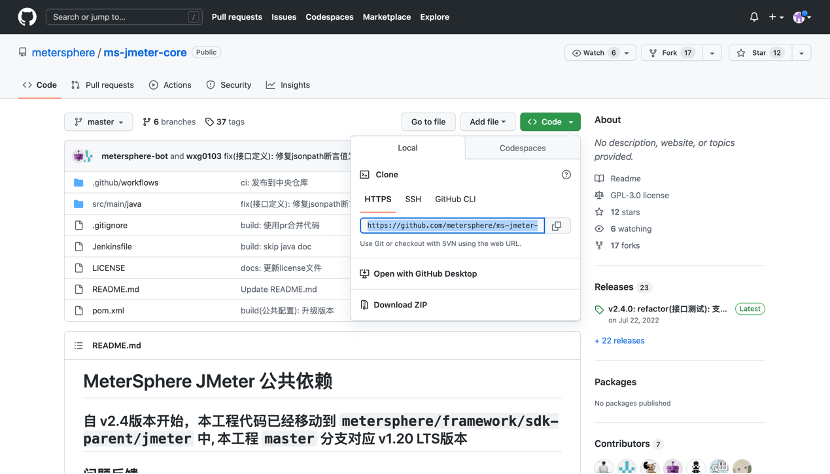Viewport: 830px width, 474px height.
Task: Click the Watch button
Action: point(592,53)
